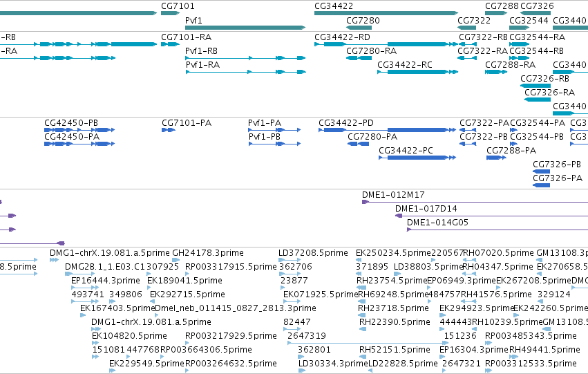
Task: Select the CG7326-RB transcript label
Action: click(x=545, y=79)
